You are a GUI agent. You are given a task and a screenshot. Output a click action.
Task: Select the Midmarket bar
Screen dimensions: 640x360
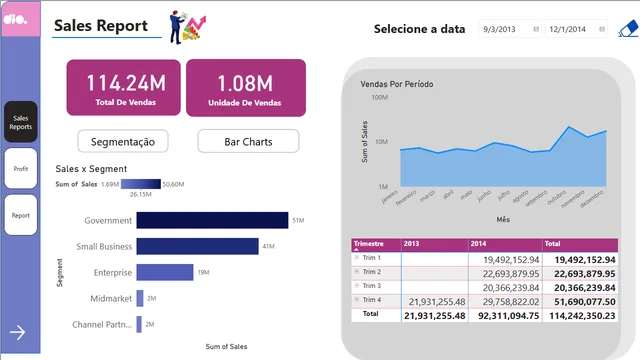140,298
